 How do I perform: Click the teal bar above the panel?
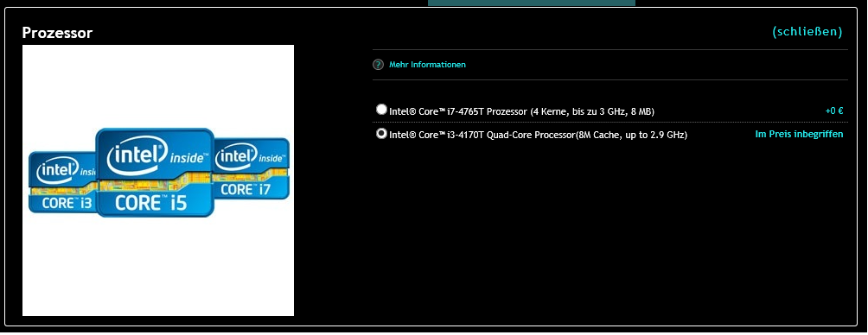(x=532, y=3)
